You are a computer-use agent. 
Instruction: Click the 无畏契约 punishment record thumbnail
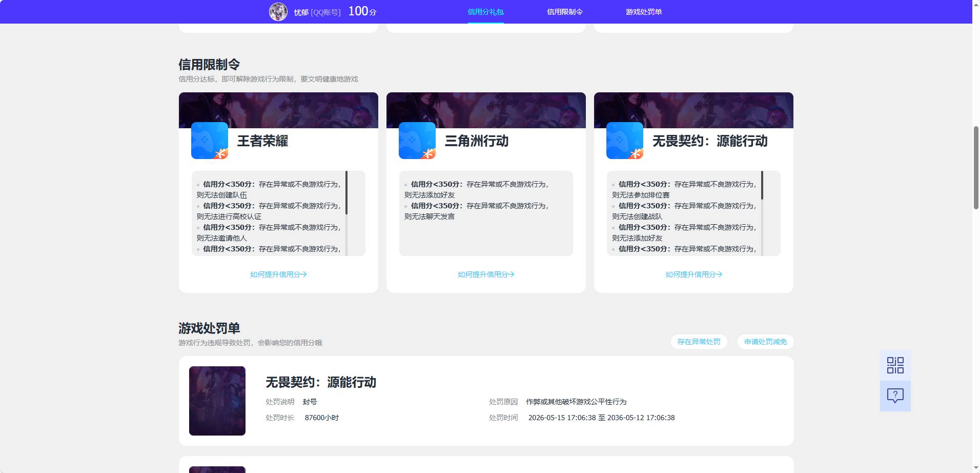point(217,401)
